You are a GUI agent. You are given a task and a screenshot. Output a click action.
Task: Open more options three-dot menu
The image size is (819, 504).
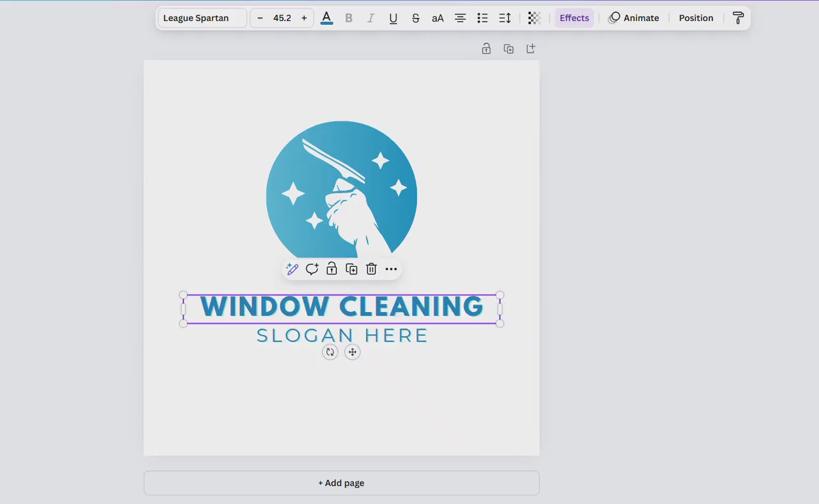point(391,269)
